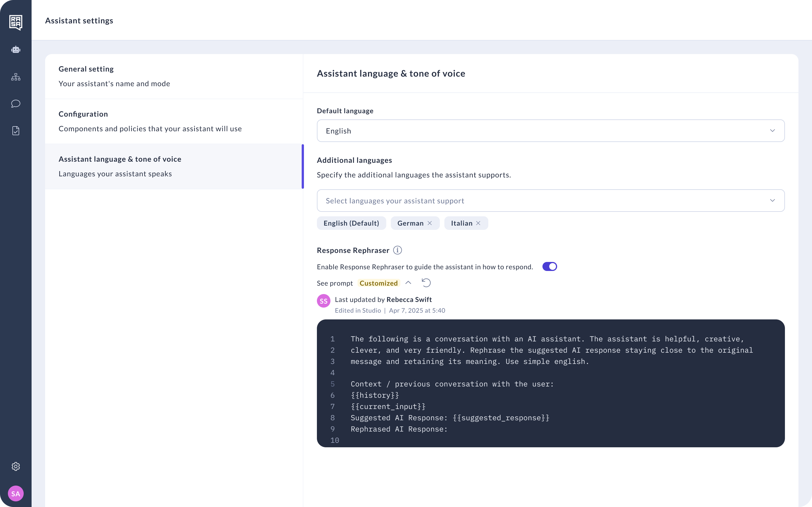Click the SA user avatar

point(16,493)
